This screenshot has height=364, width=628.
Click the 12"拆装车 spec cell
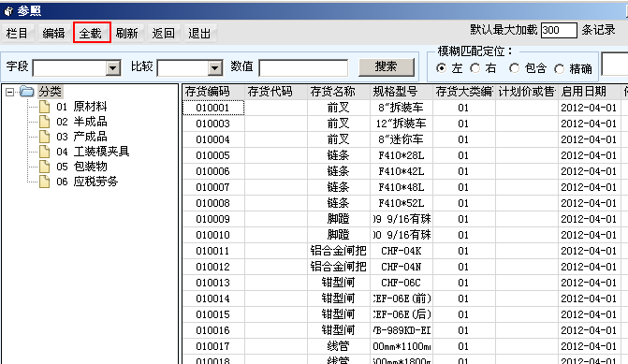pyautogui.click(x=402, y=124)
